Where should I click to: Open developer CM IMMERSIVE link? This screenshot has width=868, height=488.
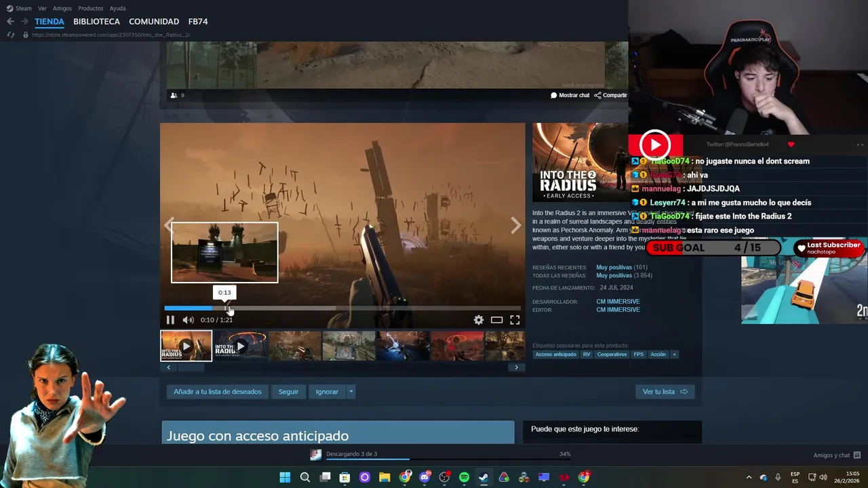(618, 302)
